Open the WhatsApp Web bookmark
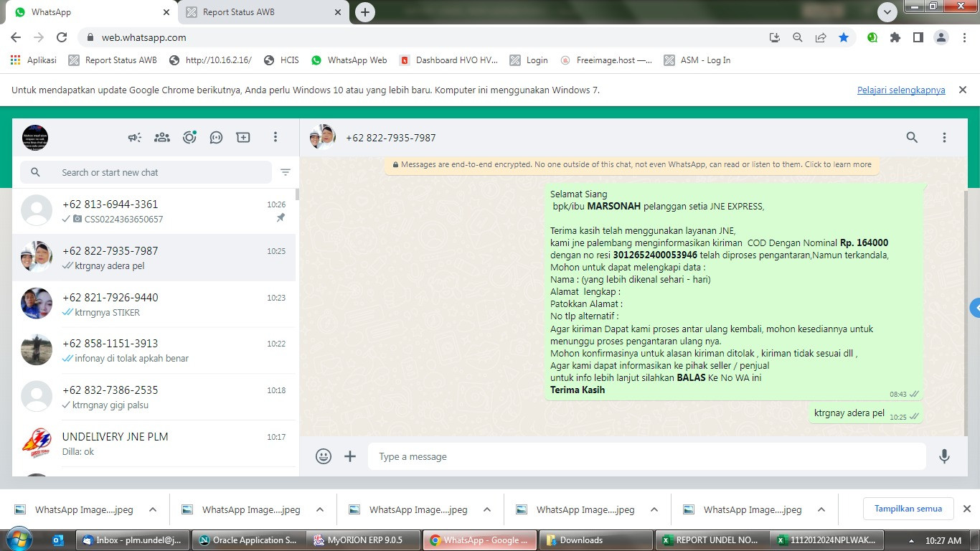 click(x=349, y=60)
